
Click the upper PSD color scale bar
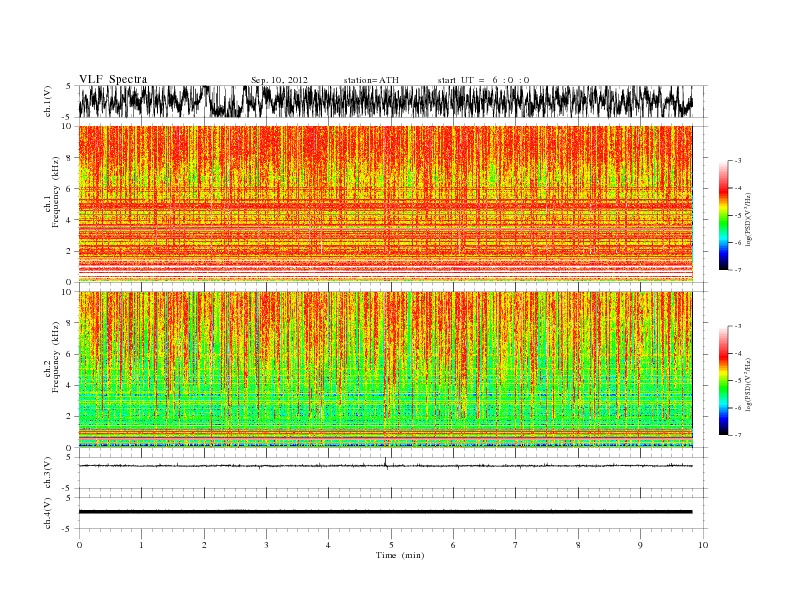point(723,215)
